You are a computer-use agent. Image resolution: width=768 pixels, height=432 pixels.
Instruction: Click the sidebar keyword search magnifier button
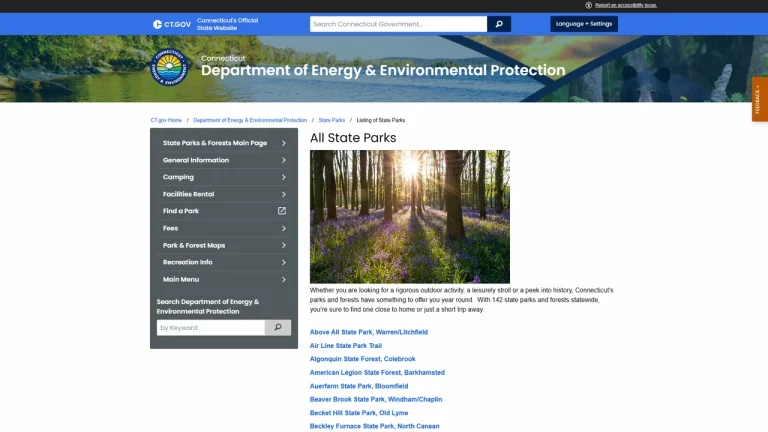pyautogui.click(x=278, y=327)
